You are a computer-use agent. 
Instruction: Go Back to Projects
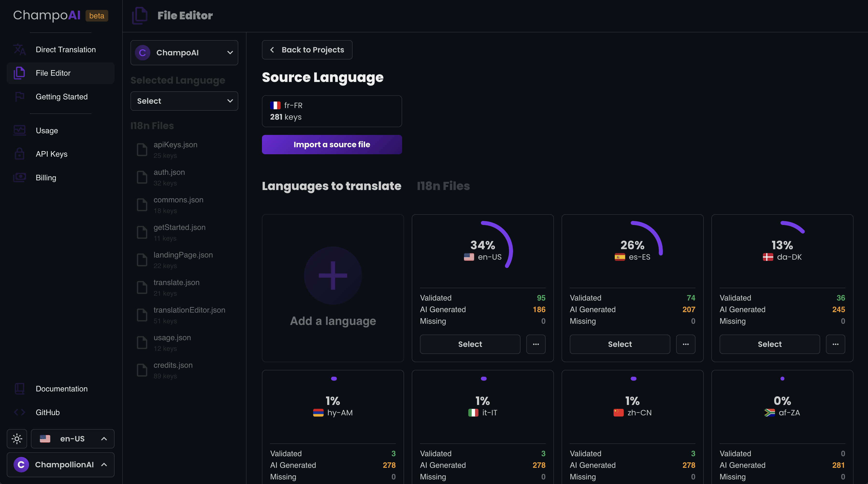pos(307,50)
